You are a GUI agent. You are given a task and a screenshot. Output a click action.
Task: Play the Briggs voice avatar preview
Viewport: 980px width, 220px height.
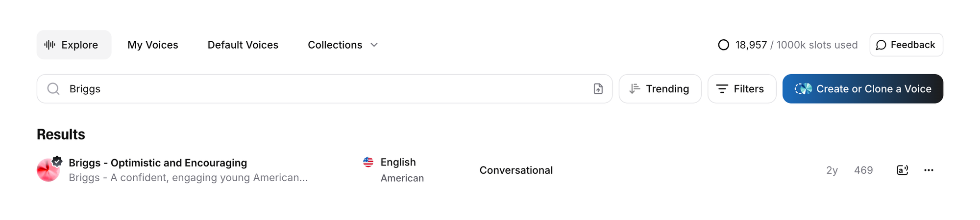[48, 171]
